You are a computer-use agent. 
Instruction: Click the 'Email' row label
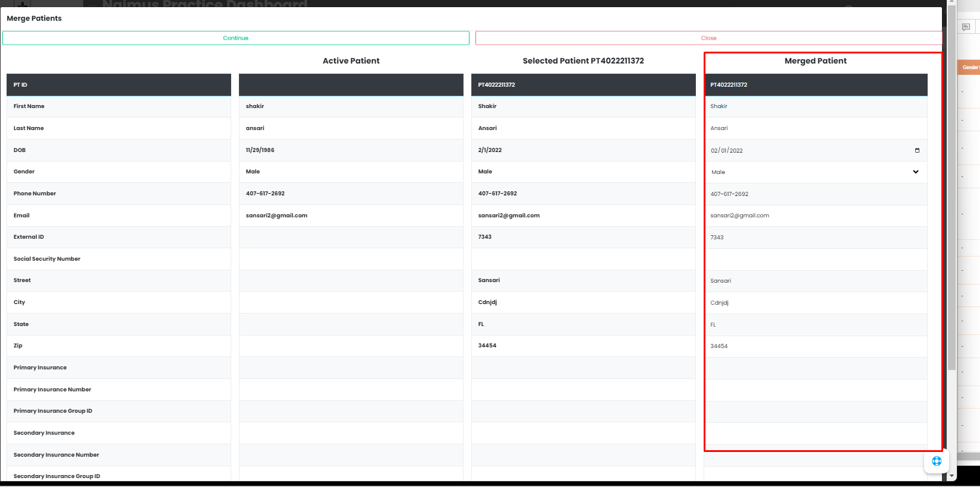21,216
